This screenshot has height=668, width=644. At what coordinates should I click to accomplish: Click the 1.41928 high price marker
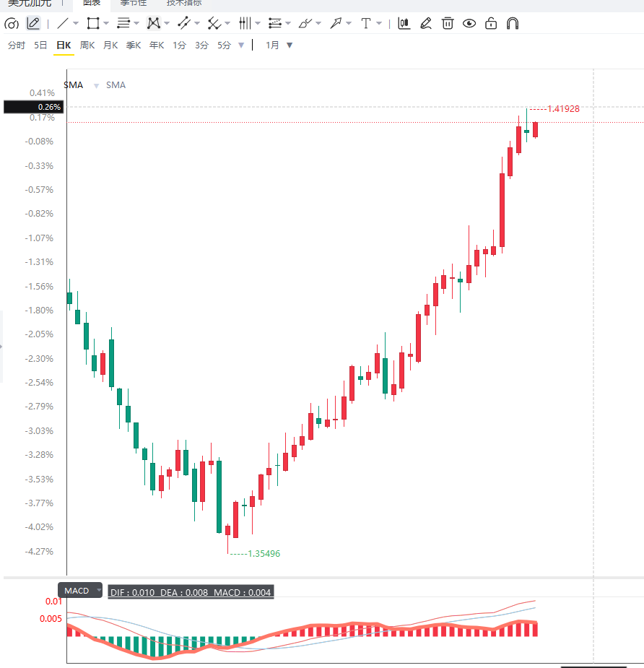[563, 109]
